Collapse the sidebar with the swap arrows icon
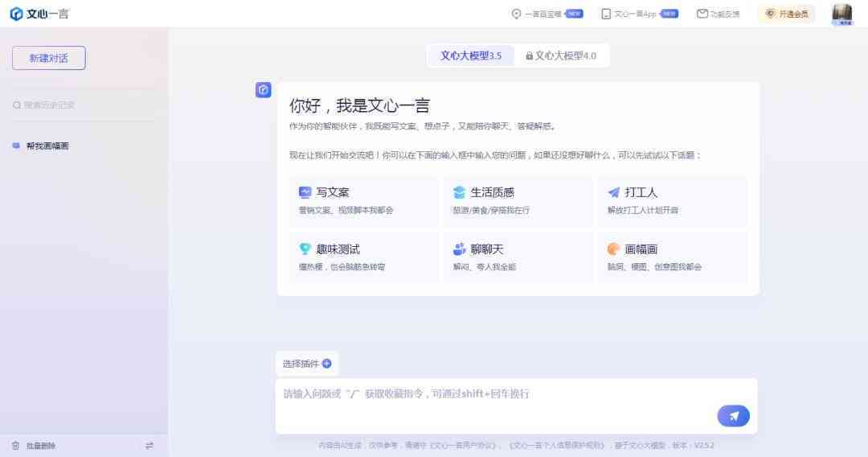This screenshot has width=868, height=457. [149, 446]
